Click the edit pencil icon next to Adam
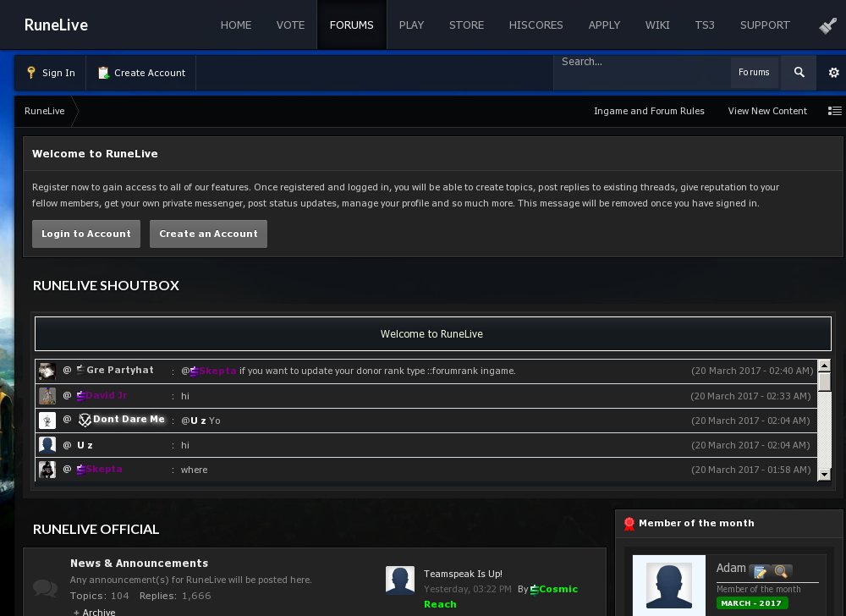Viewport: 846px width, 616px height. 760,571
